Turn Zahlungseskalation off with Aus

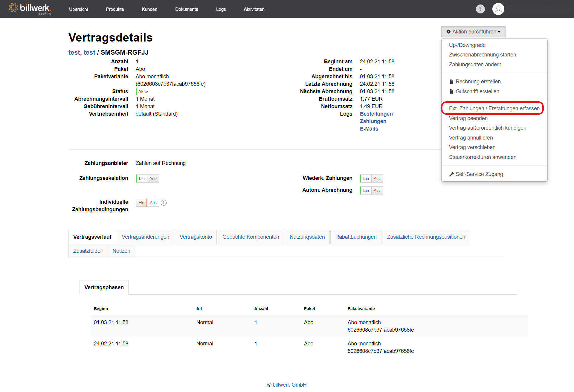pyautogui.click(x=153, y=178)
